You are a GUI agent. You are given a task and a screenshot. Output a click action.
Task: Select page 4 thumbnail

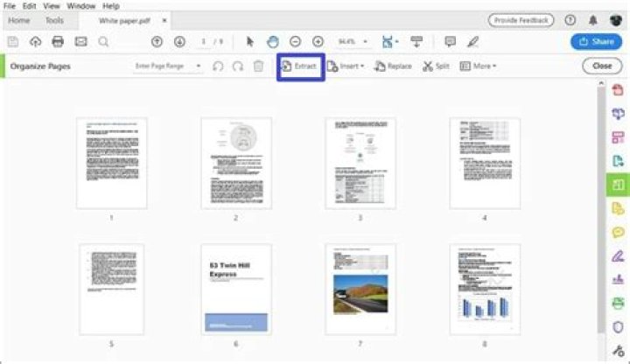pyautogui.click(x=485, y=163)
